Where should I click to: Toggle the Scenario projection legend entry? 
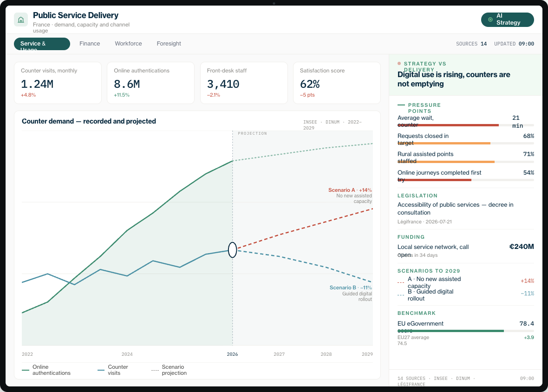pos(169,370)
